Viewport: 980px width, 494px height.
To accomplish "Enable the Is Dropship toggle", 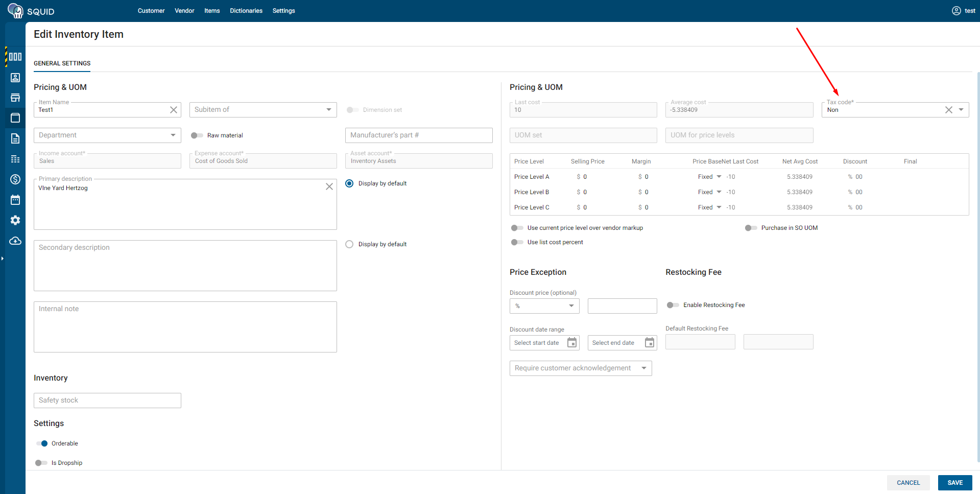I will [x=41, y=463].
